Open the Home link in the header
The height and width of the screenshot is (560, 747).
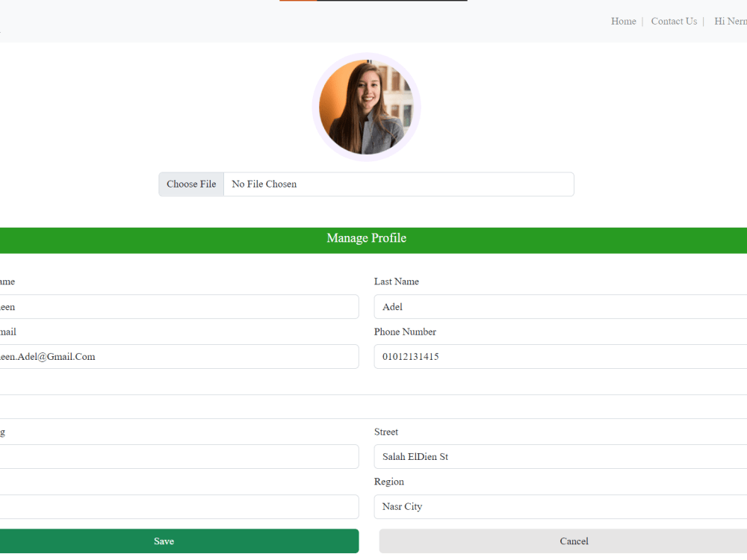point(623,22)
